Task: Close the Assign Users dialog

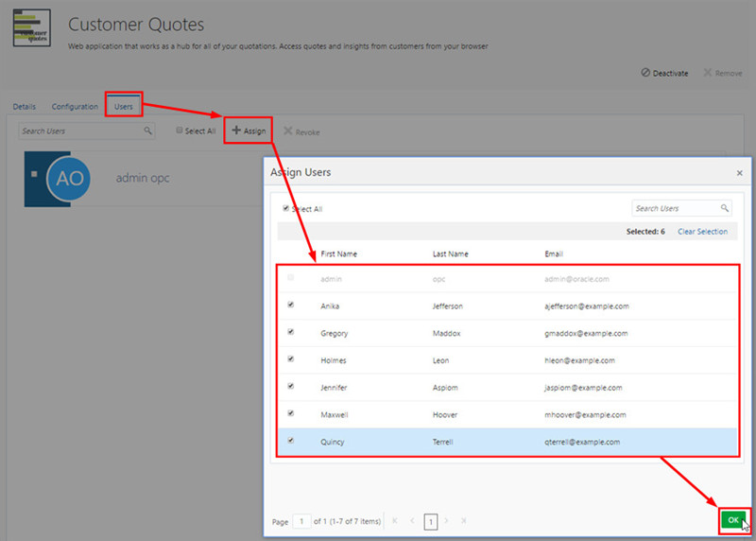Action: tap(739, 173)
